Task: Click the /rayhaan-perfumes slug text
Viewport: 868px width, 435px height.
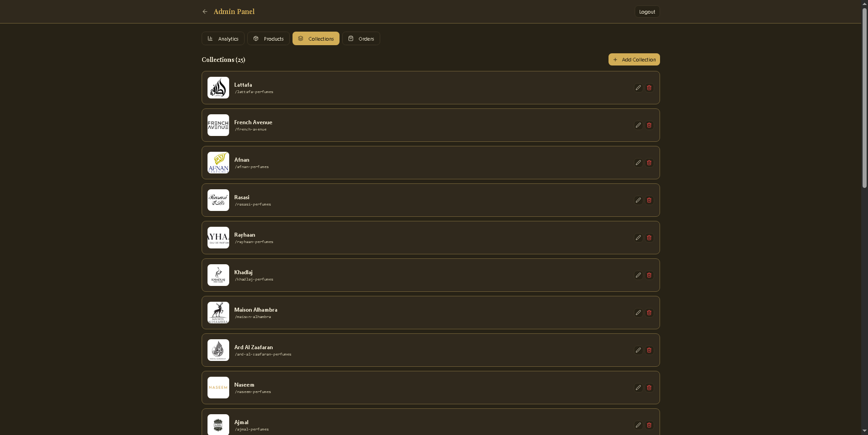Action: pos(254,242)
